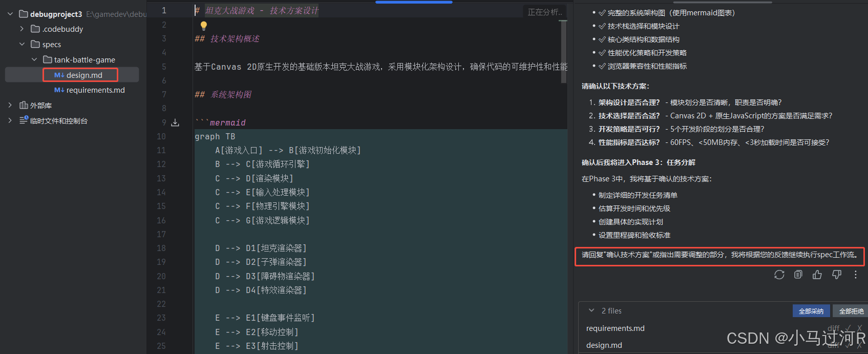Viewport: 868px width, 354px height.
Task: Click the 全部拒绝 reject all button
Action: pos(851,311)
